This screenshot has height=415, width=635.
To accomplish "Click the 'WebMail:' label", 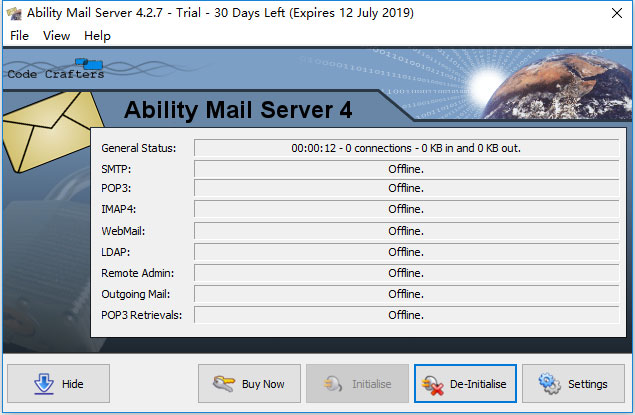I will pos(123,231).
